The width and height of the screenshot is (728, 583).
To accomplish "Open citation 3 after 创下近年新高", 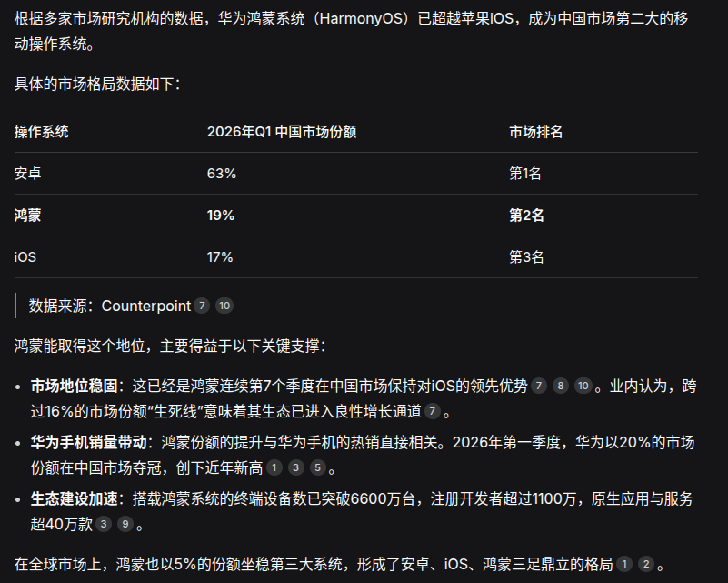I will point(295,467).
